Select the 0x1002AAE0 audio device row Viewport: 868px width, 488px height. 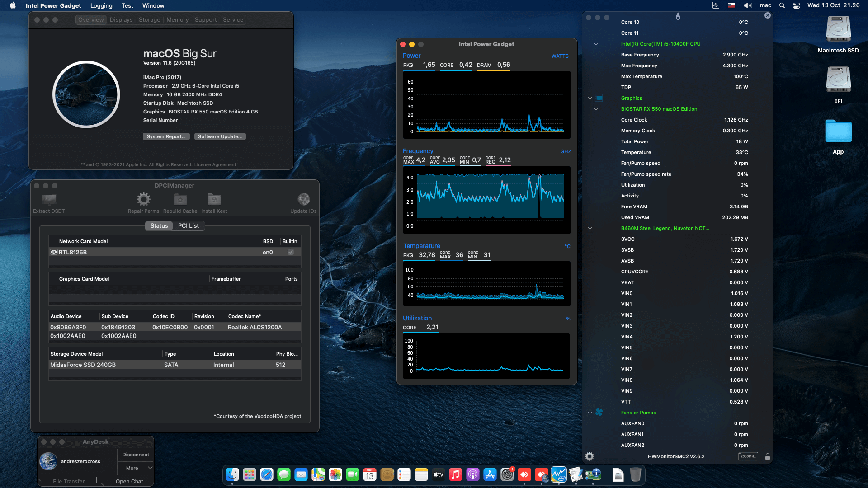point(175,336)
